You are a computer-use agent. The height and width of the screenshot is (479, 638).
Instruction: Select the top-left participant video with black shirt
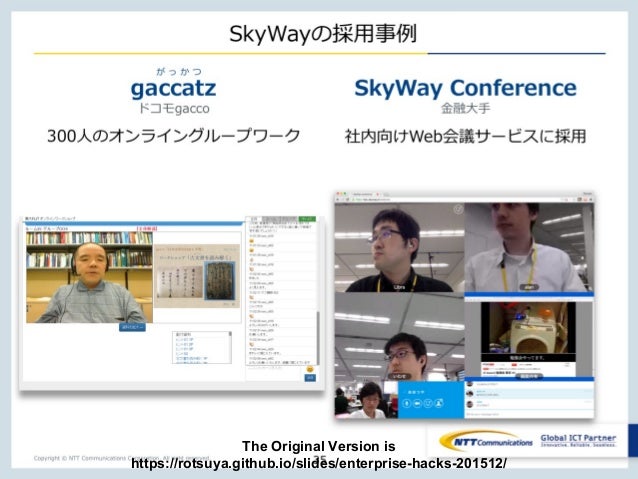click(399, 247)
